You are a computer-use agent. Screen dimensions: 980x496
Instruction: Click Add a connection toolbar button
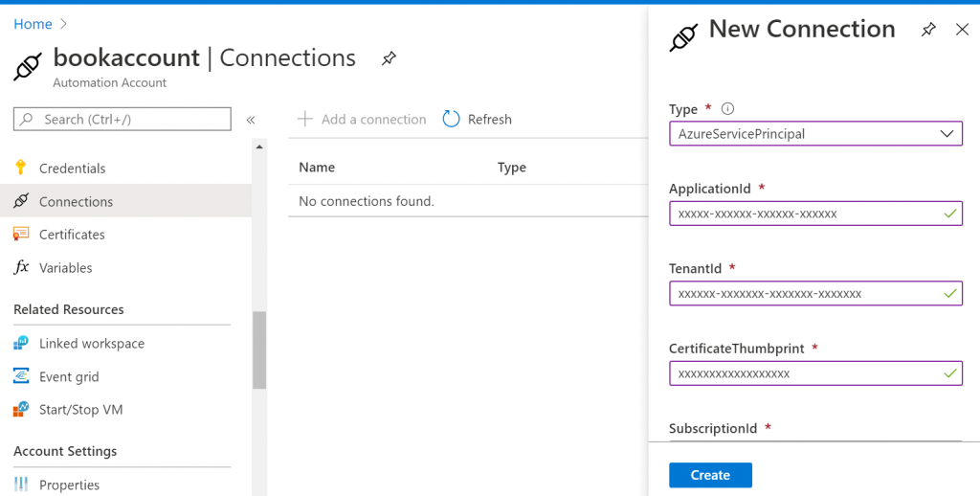click(x=362, y=120)
